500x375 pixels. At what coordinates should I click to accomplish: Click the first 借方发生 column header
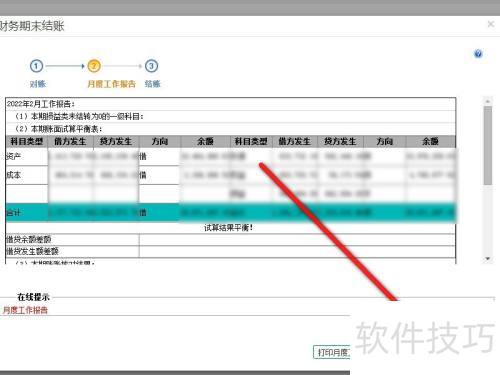pos(70,141)
